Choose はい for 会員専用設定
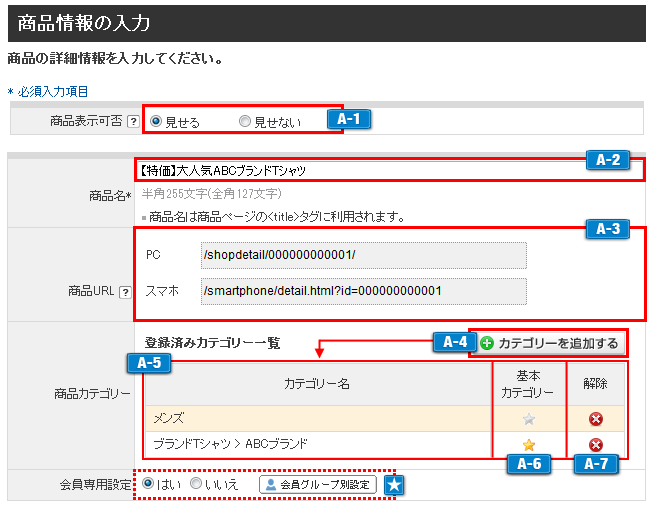655x509 pixels. tap(149, 484)
